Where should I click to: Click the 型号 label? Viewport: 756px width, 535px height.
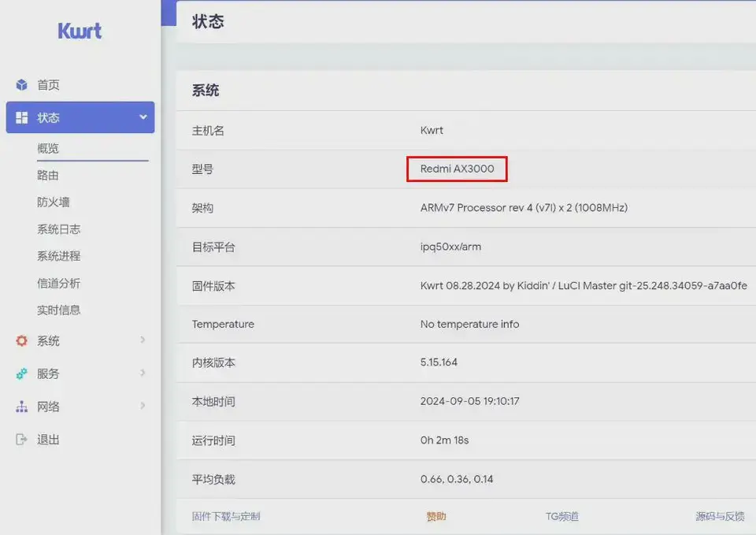tap(202, 169)
